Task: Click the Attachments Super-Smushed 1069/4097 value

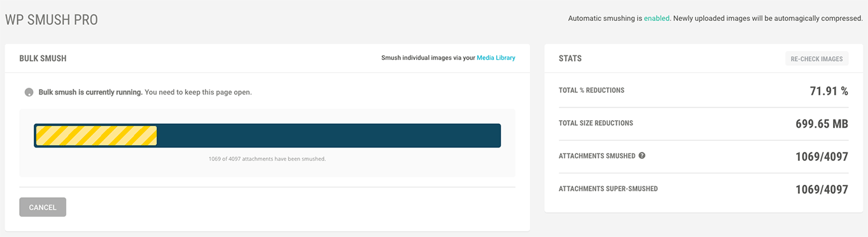Action: (822, 189)
